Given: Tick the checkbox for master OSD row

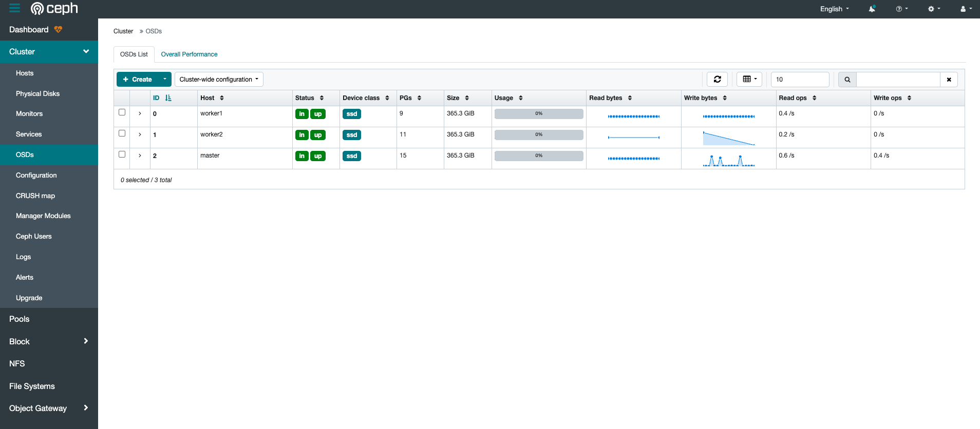Looking at the screenshot, I should pyautogui.click(x=122, y=154).
